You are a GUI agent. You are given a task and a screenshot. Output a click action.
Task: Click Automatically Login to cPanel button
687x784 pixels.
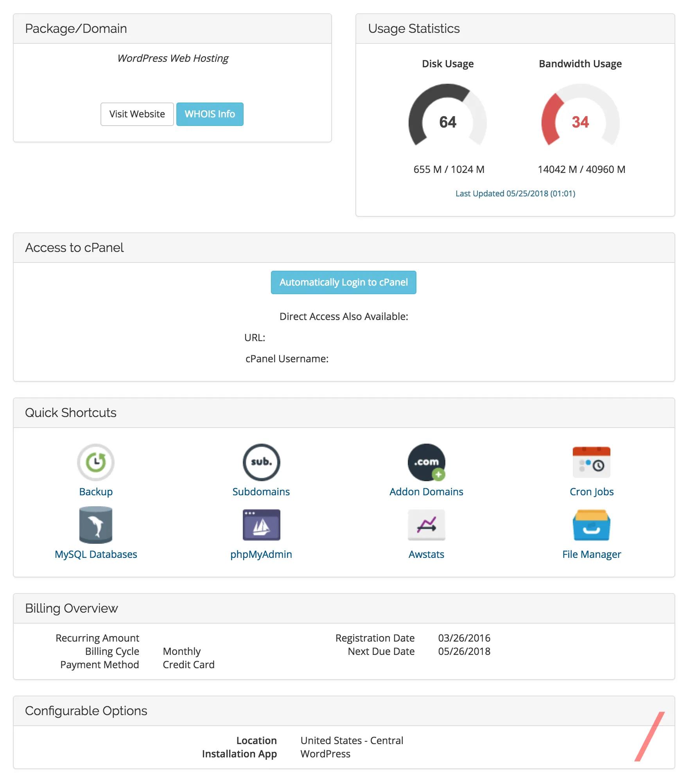point(343,282)
